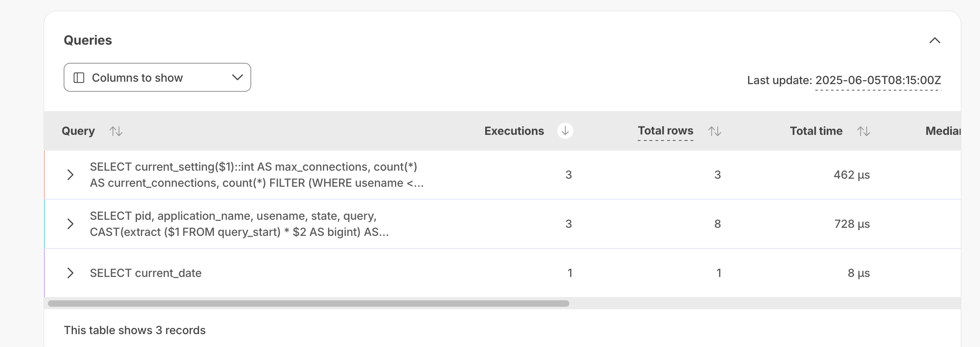
Task: Click total rows value 8
Action: [x=717, y=224]
